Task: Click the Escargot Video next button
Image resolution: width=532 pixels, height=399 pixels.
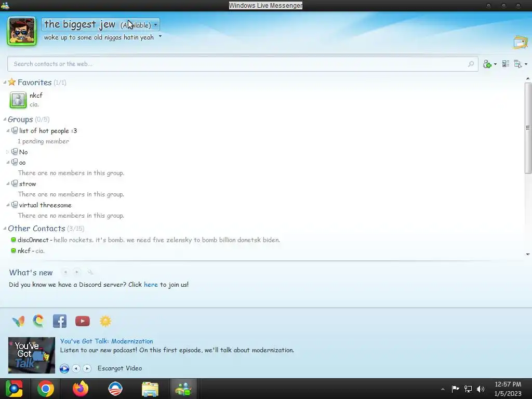Action: point(87,368)
